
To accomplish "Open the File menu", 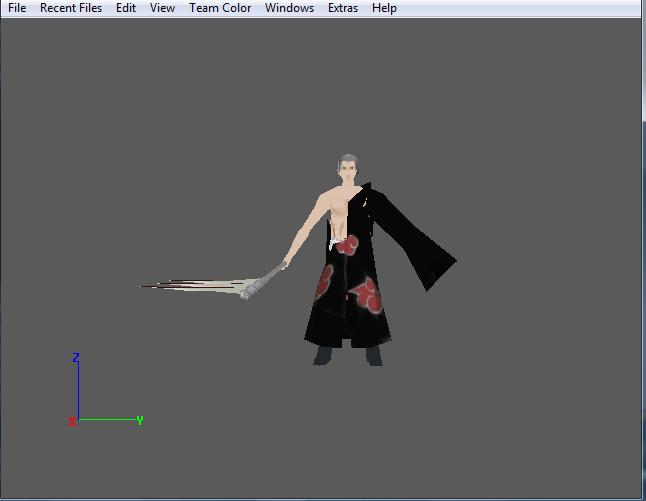I will click(x=17, y=8).
